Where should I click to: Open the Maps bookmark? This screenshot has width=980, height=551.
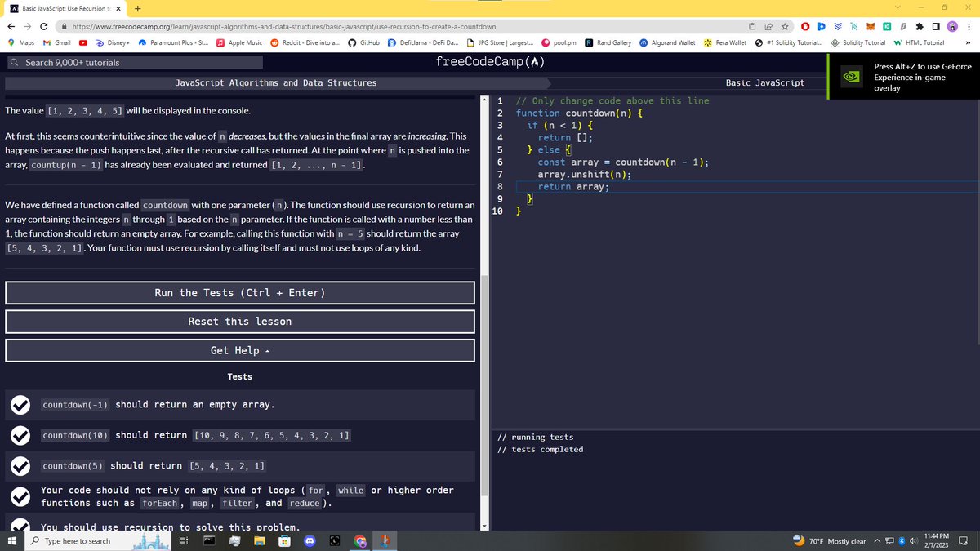[20, 42]
